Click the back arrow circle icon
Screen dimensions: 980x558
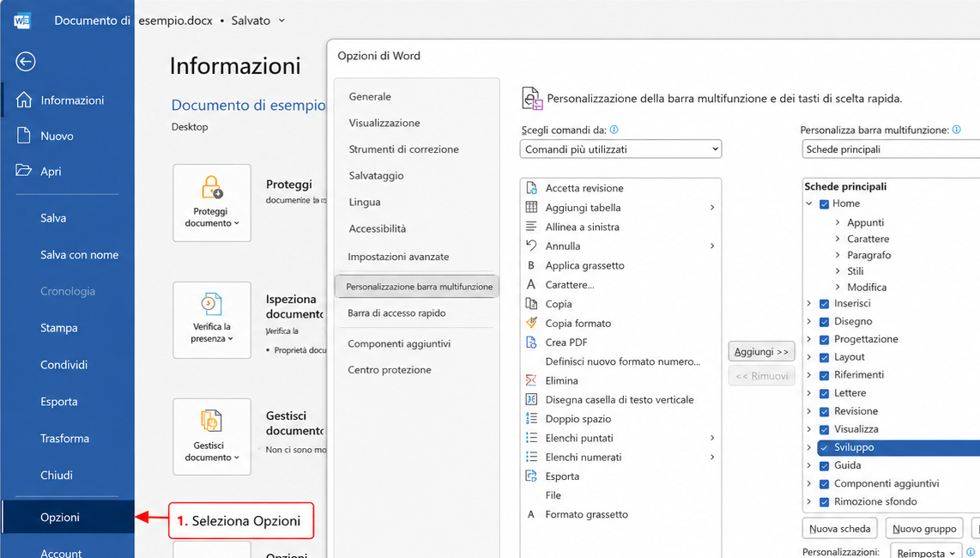click(x=26, y=61)
